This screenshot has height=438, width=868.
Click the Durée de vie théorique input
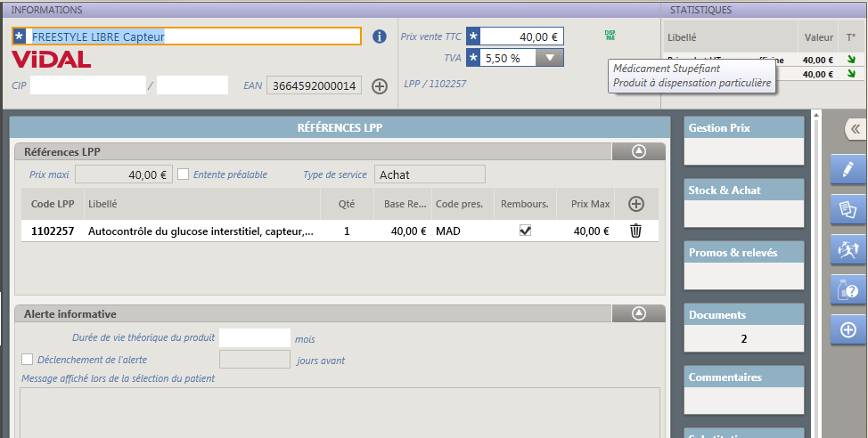click(255, 338)
